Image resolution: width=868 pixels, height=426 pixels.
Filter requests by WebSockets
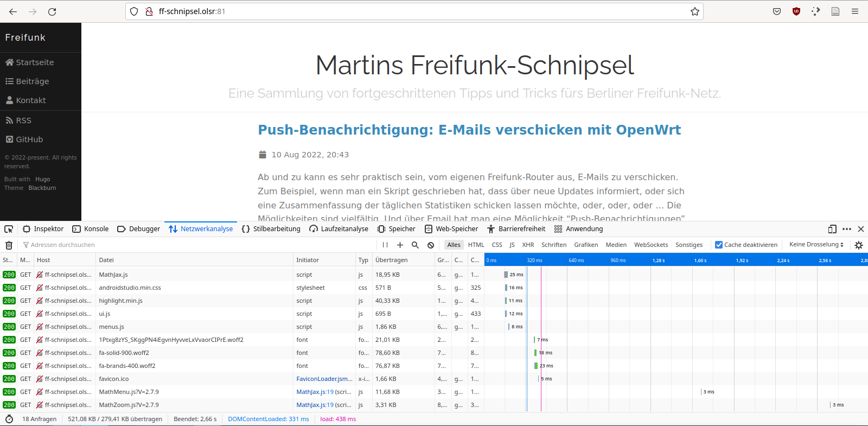click(x=651, y=245)
